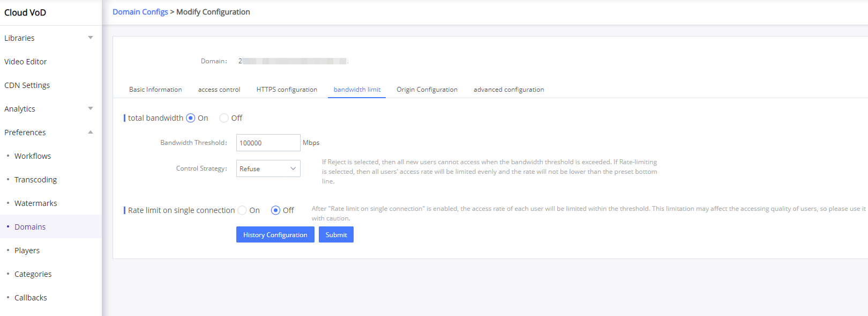Open advanced configuration tab
Image resolution: width=868 pixels, height=316 pixels.
coord(508,90)
